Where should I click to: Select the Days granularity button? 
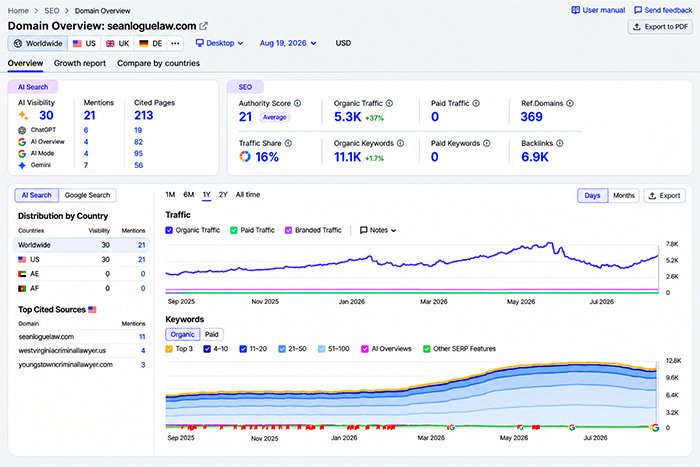click(x=592, y=196)
